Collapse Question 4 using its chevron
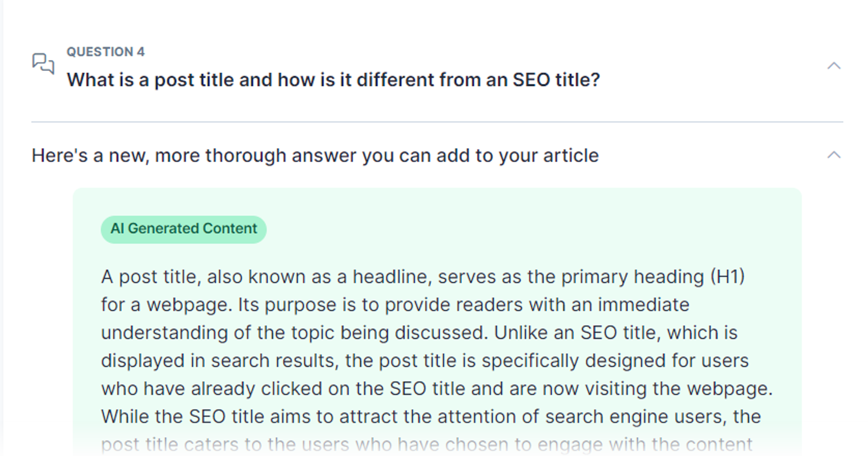 tap(834, 66)
